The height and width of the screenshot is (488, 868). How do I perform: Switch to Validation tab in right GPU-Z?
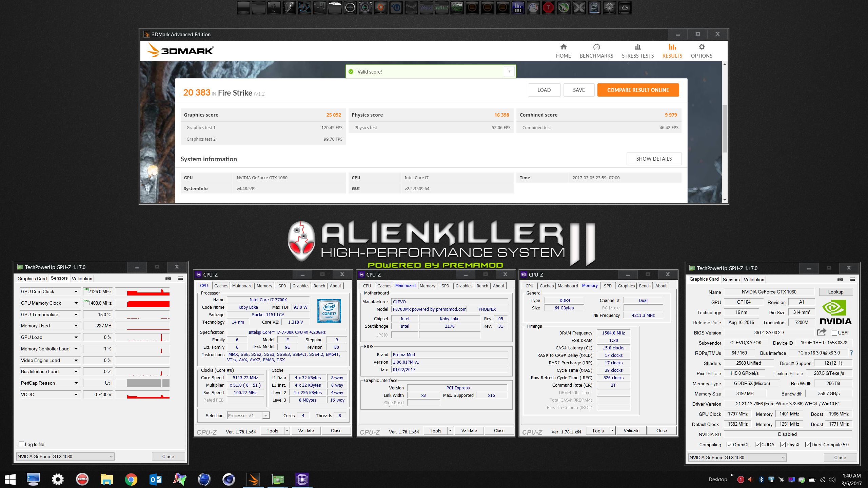click(754, 280)
